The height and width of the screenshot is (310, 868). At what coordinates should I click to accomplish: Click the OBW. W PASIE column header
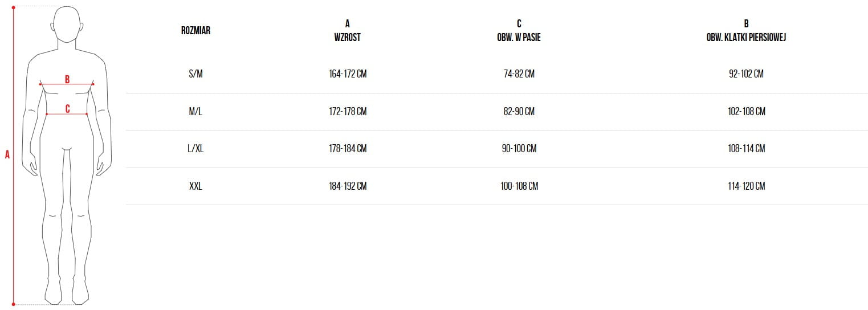pyautogui.click(x=519, y=38)
